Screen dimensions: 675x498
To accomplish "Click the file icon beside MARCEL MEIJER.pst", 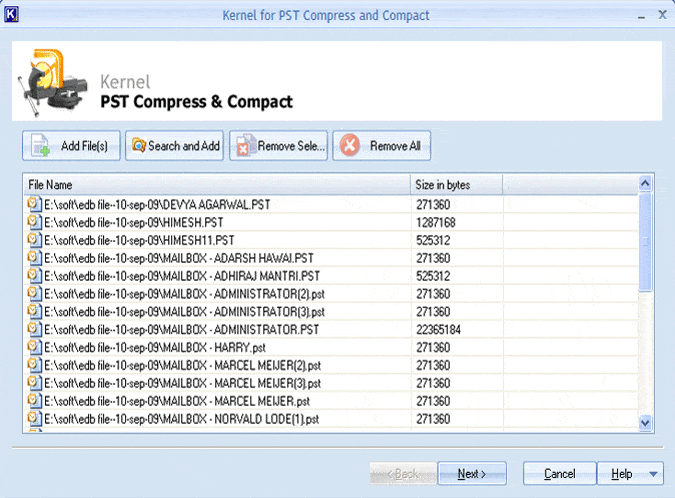I will pos(34,401).
